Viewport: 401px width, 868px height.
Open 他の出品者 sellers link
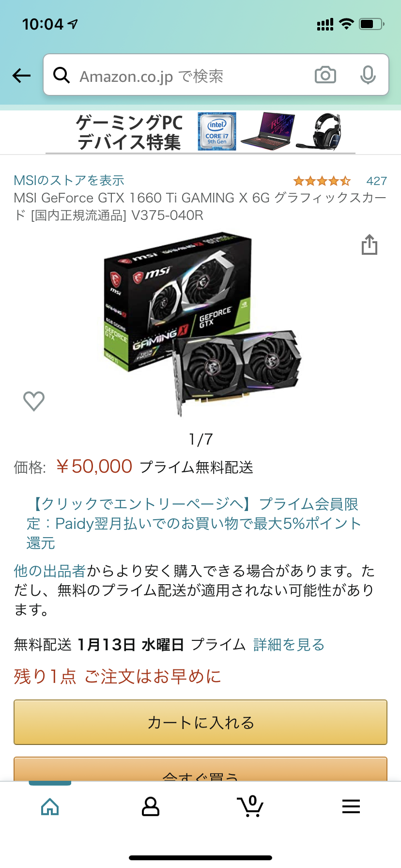tap(50, 571)
